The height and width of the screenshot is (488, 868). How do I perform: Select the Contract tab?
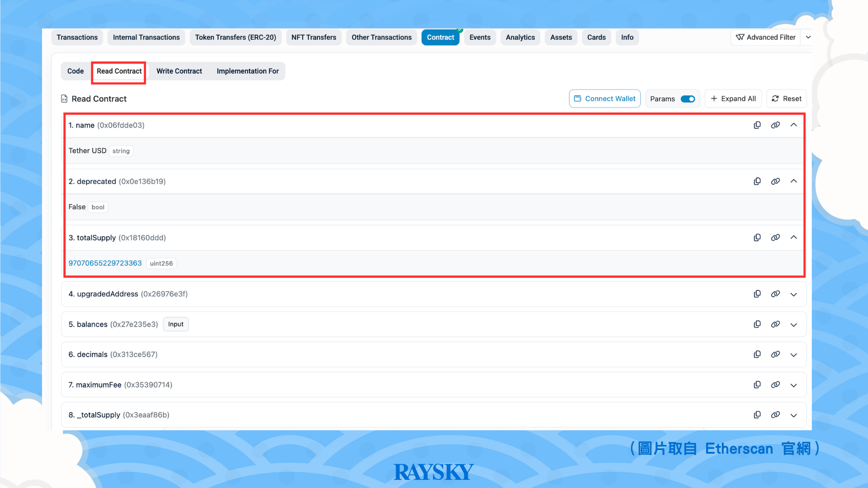point(440,38)
